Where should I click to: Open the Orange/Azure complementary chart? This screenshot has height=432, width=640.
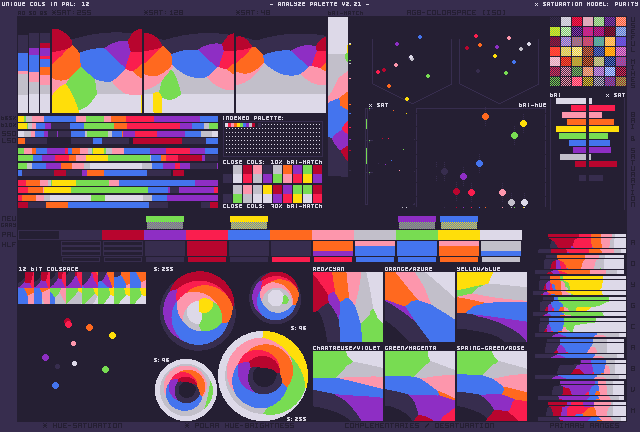[x=420, y=307]
